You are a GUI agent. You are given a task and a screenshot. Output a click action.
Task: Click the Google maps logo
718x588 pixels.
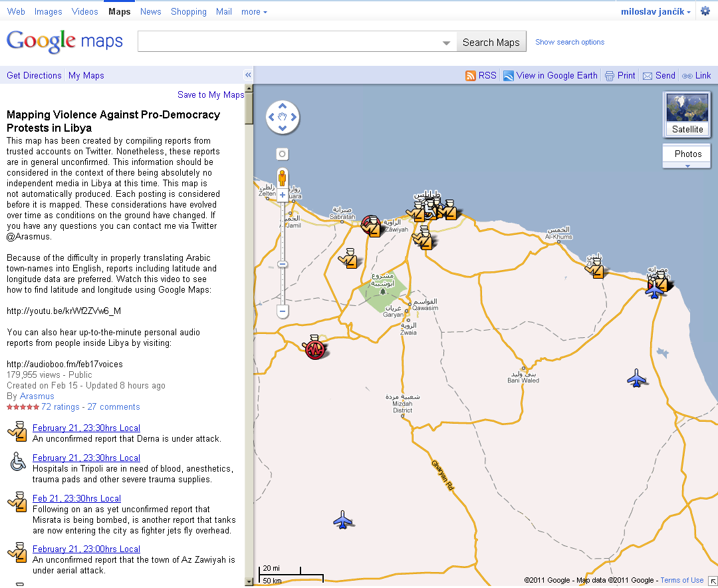[64, 41]
